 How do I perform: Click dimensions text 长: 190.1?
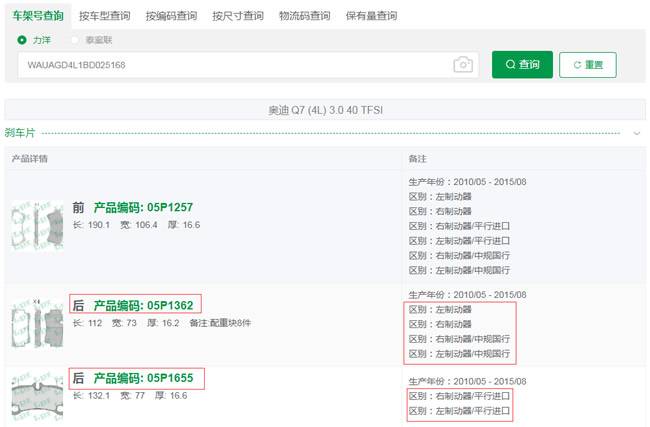click(92, 225)
